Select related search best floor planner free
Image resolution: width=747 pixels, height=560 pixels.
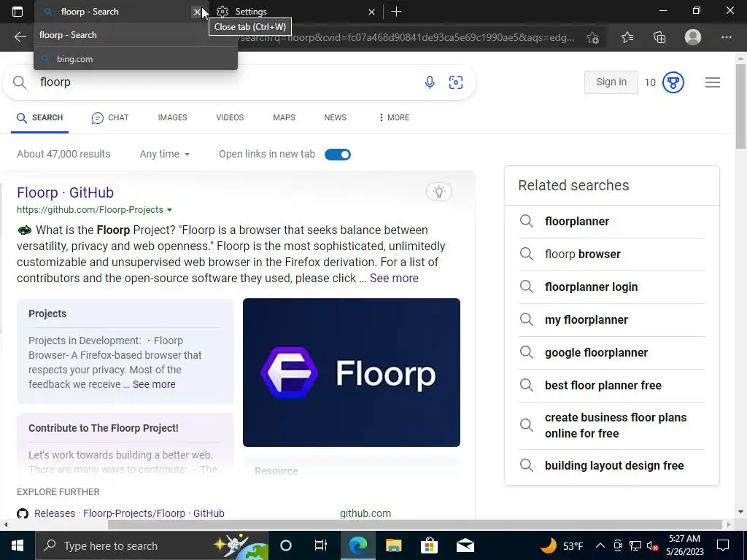point(603,385)
